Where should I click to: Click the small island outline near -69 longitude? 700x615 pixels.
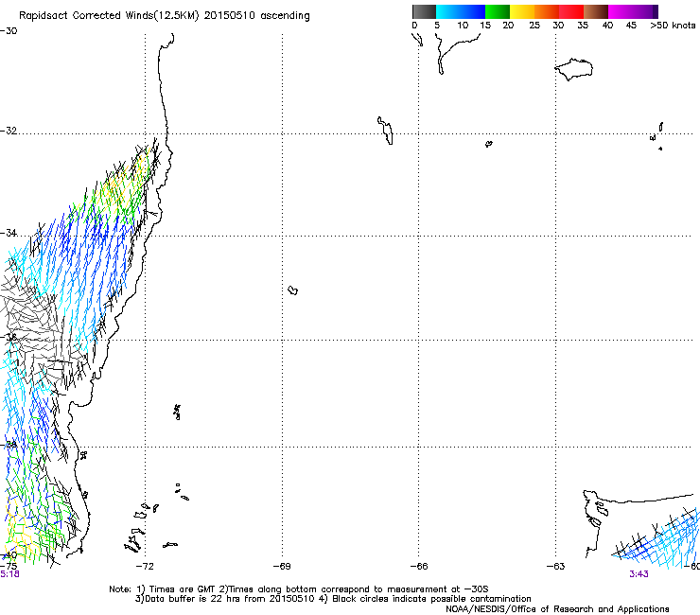[x=293, y=290]
